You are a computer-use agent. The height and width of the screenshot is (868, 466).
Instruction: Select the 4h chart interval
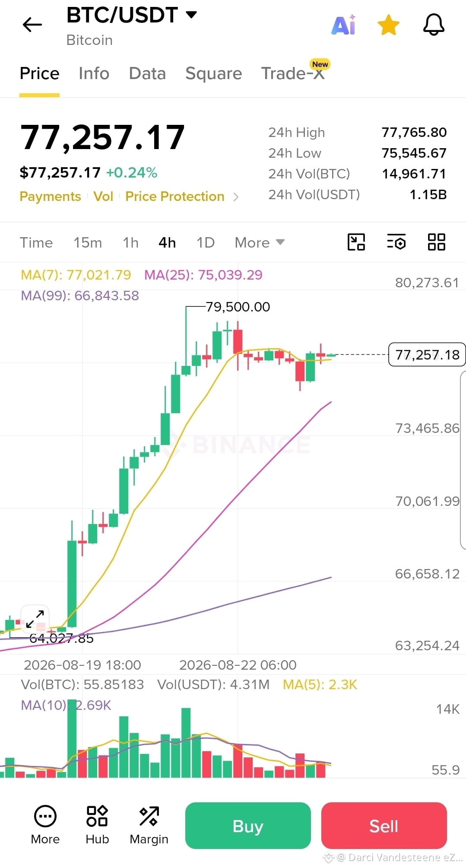pos(167,242)
